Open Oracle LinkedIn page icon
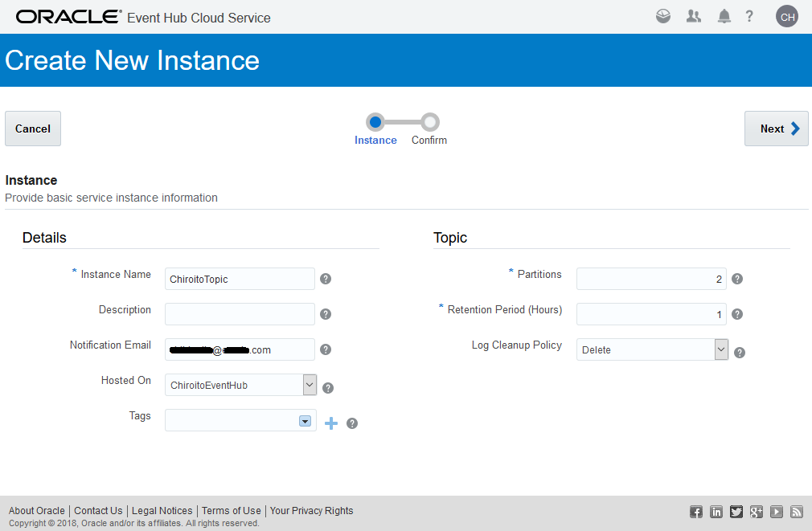 [x=716, y=512]
